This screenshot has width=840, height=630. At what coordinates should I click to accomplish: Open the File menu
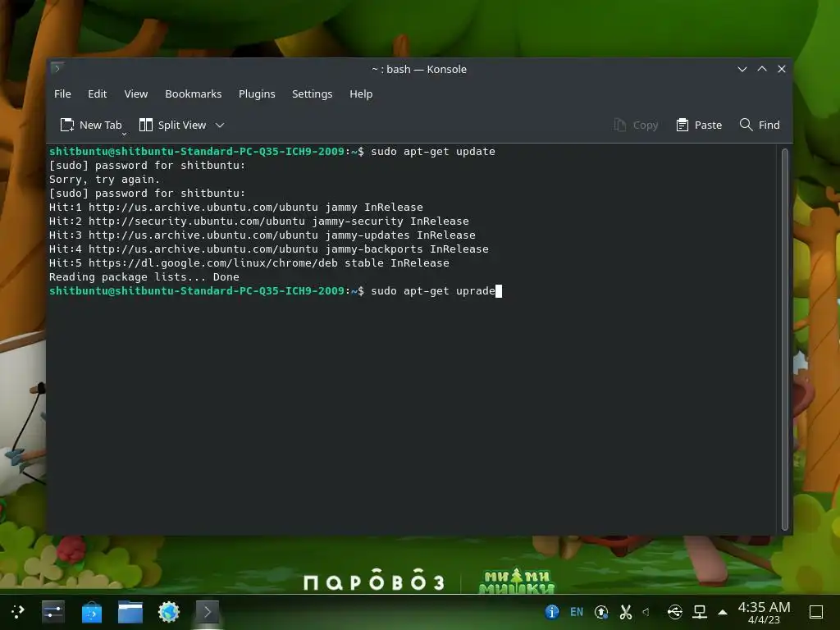tap(62, 94)
